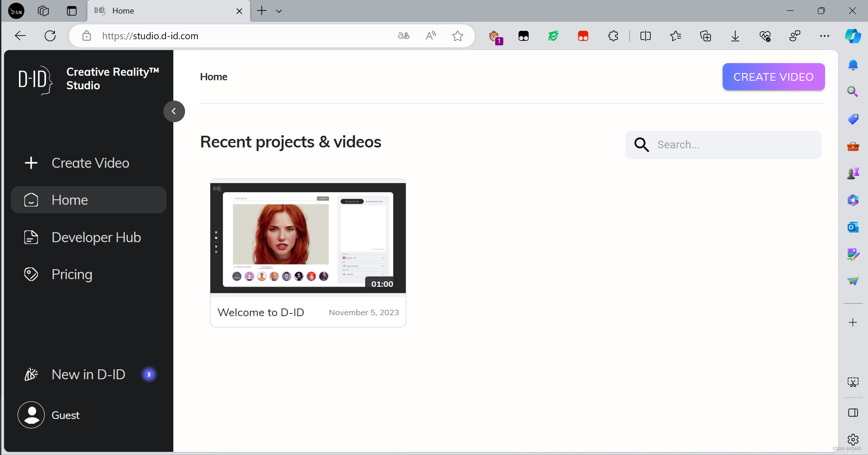Click the Pricing tag icon
This screenshot has width=868, height=455.
[31, 274]
